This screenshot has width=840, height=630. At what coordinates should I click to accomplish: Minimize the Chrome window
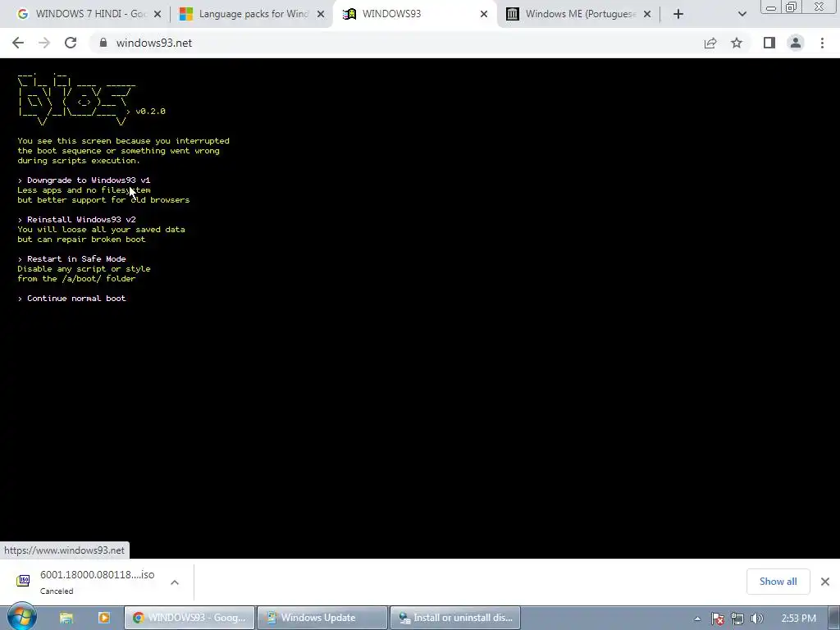pos(771,7)
